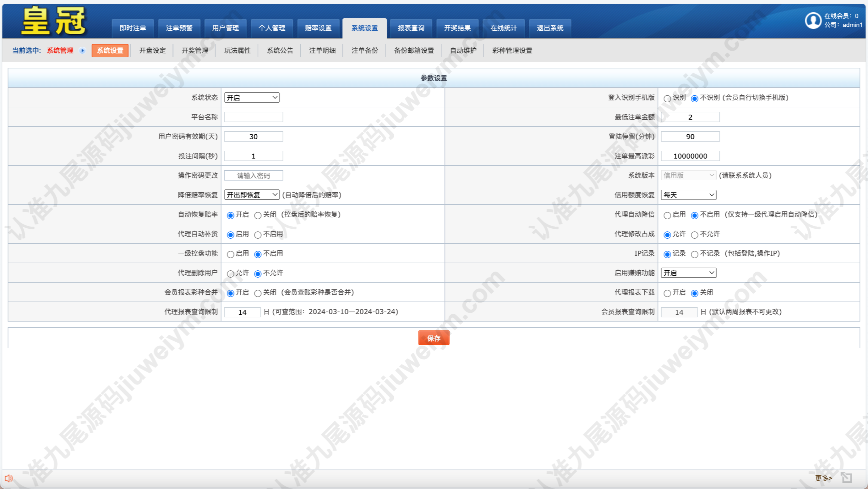Viewport: 868px width, 489px height.
Task: Open the 启用赚赔功能 dropdown
Action: (688, 273)
